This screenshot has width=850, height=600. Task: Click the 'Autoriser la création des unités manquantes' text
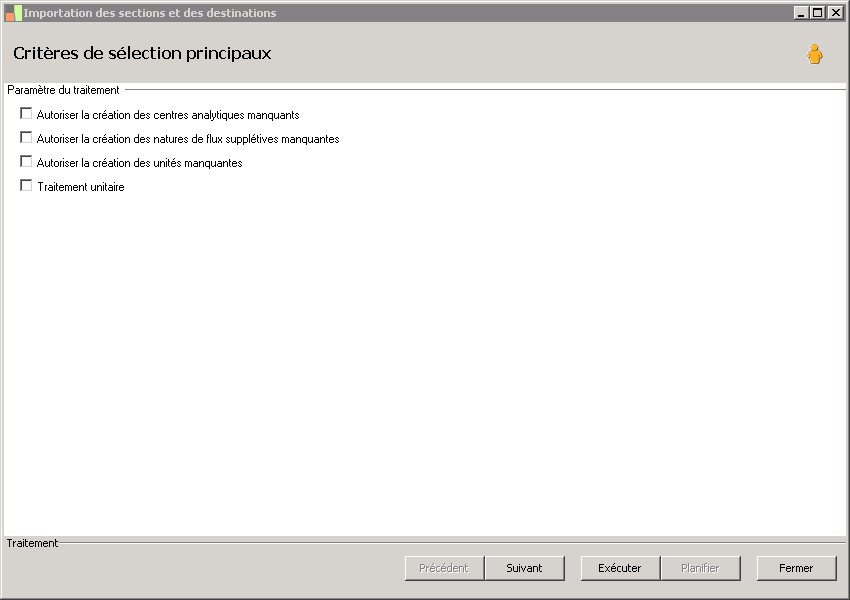tap(139, 163)
